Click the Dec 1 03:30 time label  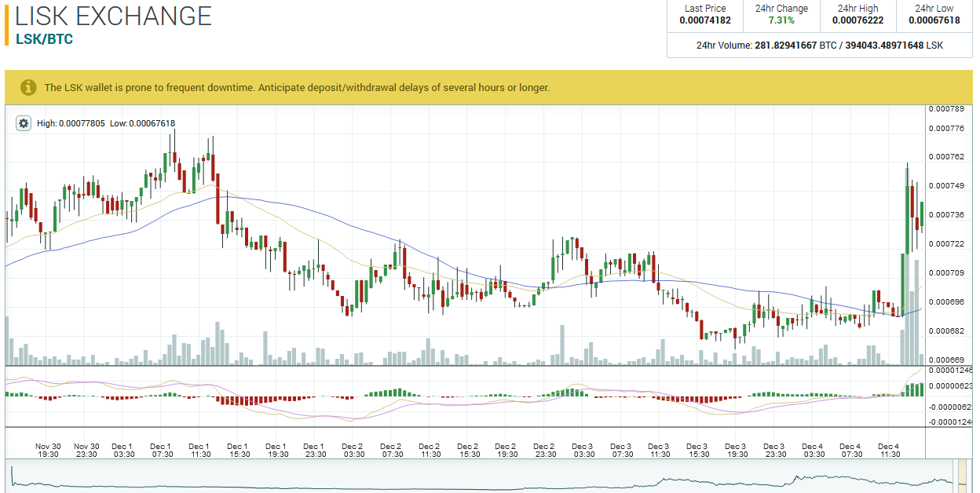coord(123,451)
